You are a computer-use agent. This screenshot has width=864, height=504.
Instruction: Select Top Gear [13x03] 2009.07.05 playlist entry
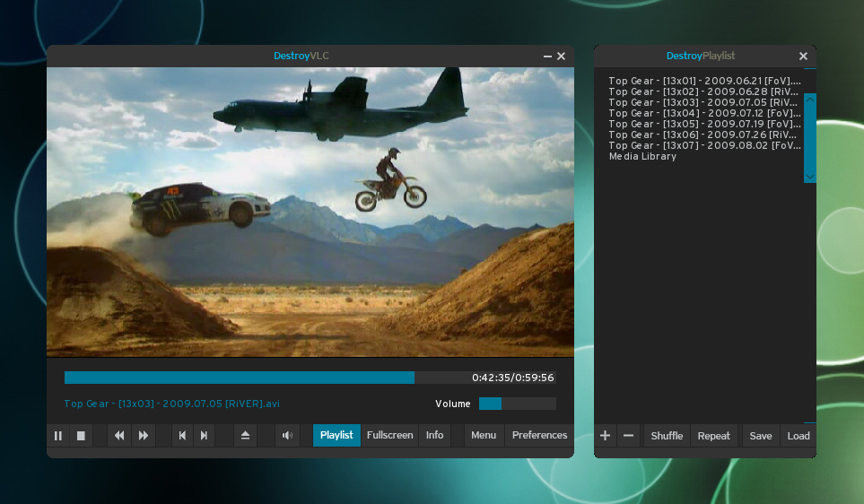coord(703,102)
